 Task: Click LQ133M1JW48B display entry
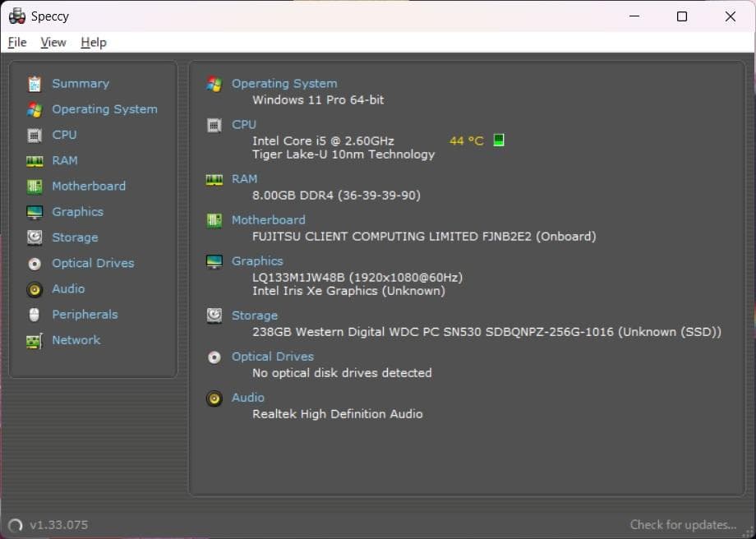point(357,278)
